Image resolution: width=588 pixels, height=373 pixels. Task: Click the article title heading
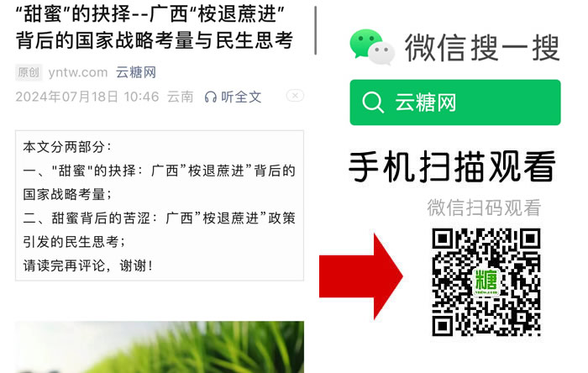(x=154, y=28)
